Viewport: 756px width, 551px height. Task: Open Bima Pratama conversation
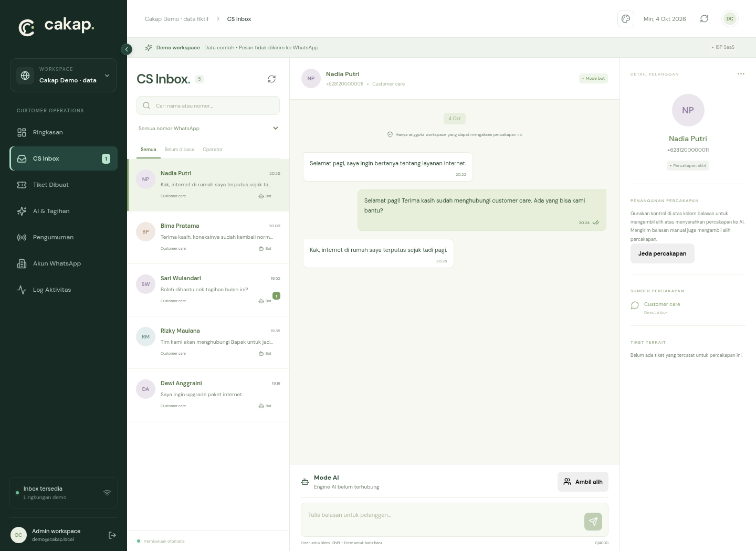(208, 237)
